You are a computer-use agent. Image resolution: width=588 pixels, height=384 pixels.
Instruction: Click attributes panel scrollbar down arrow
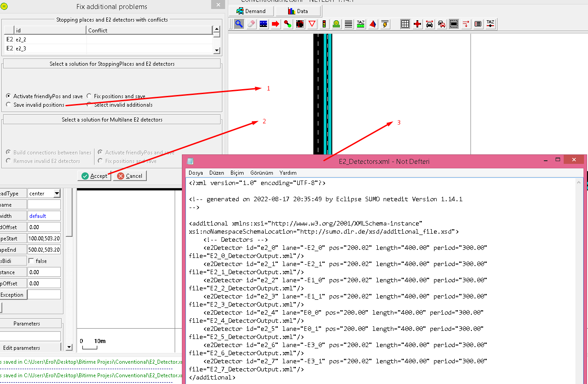click(x=69, y=348)
